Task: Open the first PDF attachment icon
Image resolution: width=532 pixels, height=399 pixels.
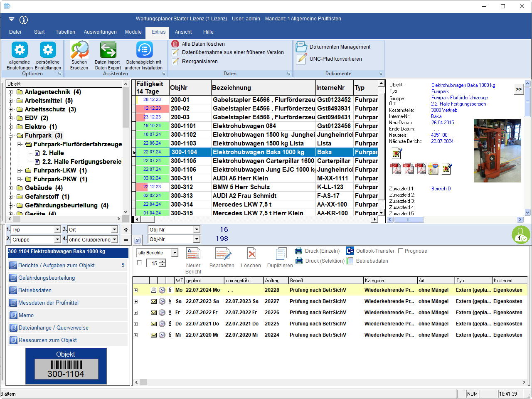Action: pyautogui.click(x=396, y=168)
